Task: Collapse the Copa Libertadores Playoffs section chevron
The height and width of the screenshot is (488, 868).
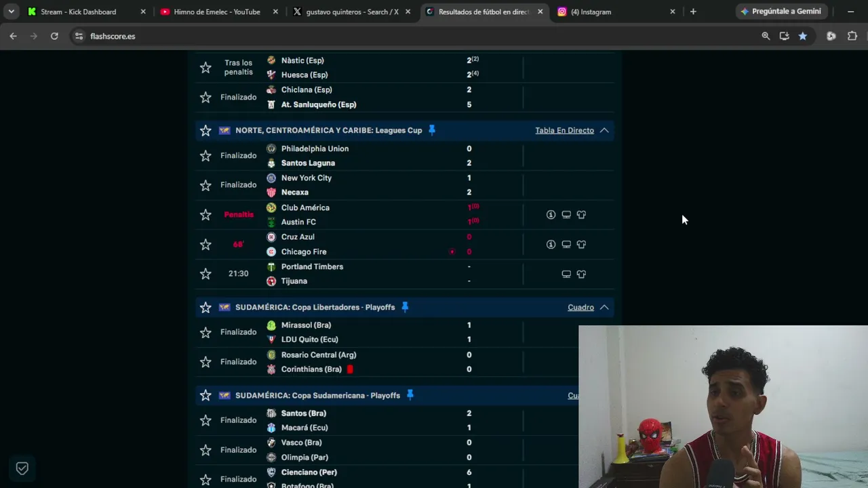Action: pyautogui.click(x=604, y=307)
